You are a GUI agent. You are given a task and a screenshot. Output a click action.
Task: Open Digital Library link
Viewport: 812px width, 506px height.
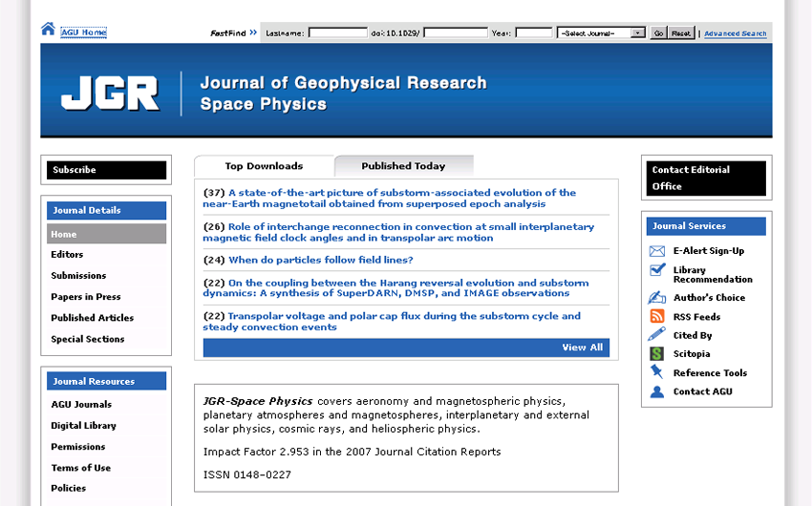83,426
